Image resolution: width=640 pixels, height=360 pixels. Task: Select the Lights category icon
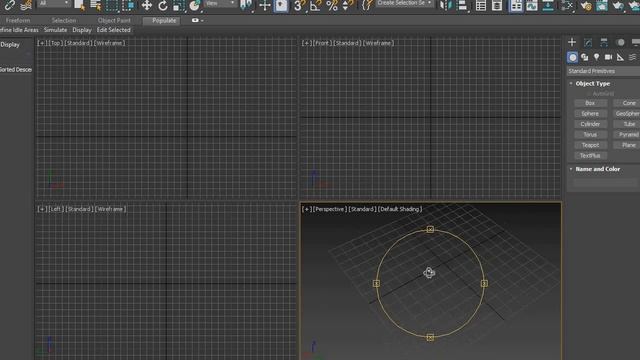[x=597, y=57]
